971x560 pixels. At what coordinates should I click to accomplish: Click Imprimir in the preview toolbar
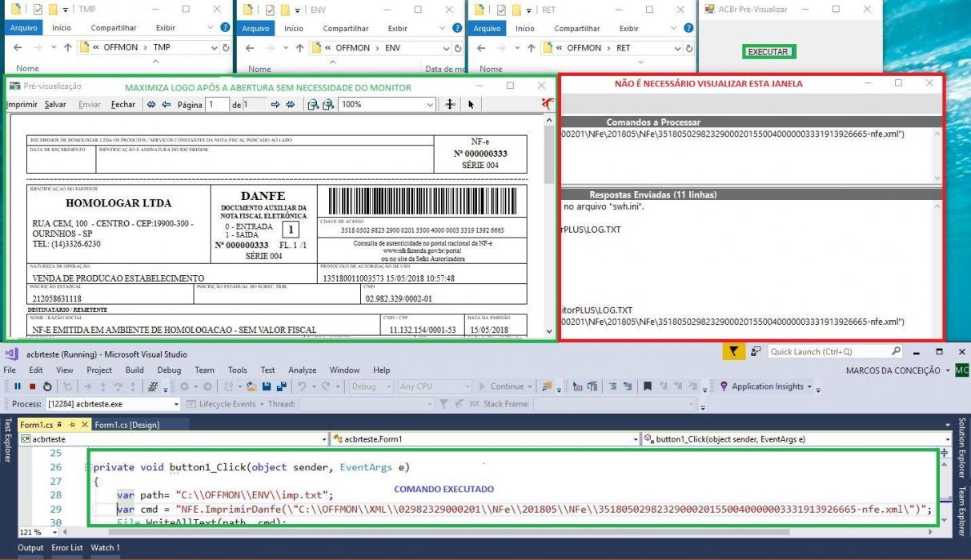click(22, 105)
